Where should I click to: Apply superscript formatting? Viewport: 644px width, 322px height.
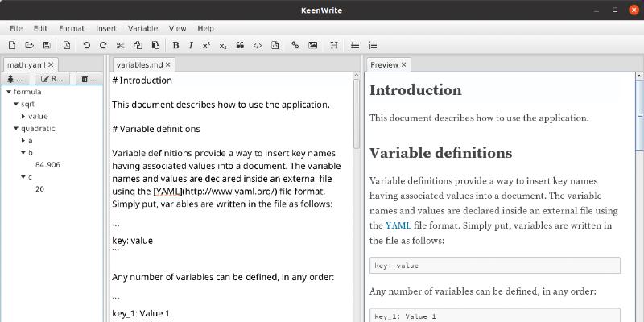[206, 45]
